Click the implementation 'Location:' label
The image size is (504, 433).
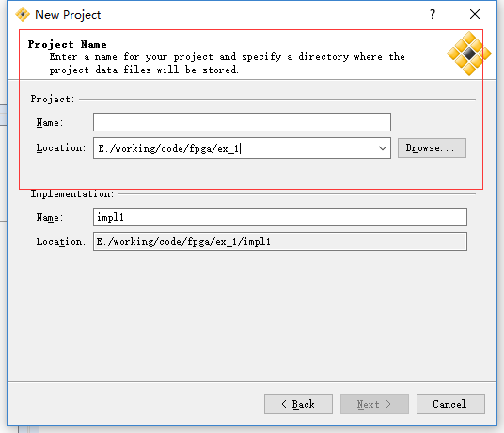tap(61, 241)
